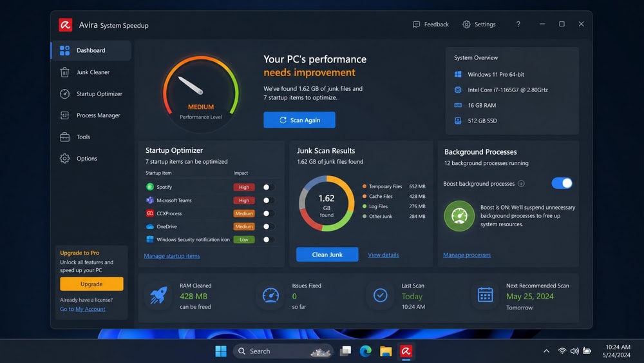644x363 pixels.
Task: Click the Windows Start button on taskbar
Action: 220,351
